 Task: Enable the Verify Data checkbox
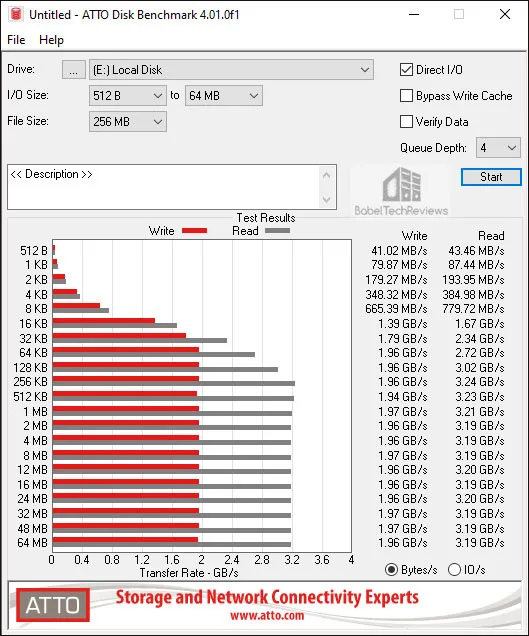coord(406,122)
